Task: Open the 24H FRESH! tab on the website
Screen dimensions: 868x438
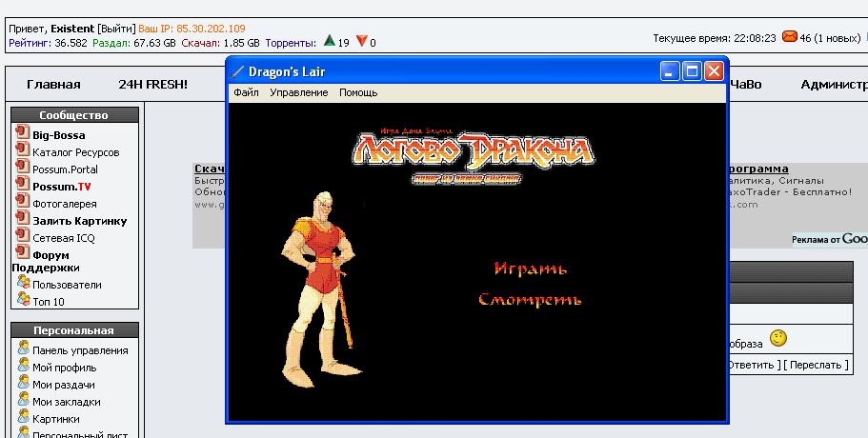Action: pyautogui.click(x=152, y=85)
